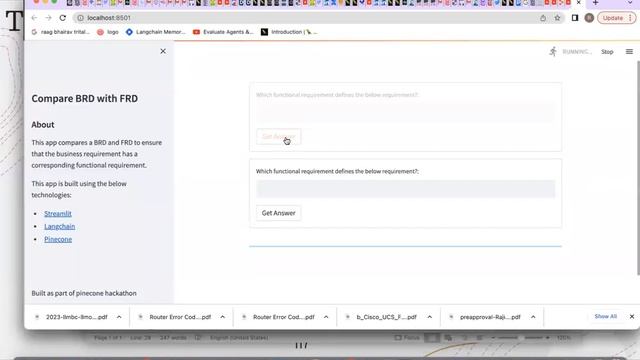Reload the localhost page
The width and height of the screenshot is (640, 360).
62,18
